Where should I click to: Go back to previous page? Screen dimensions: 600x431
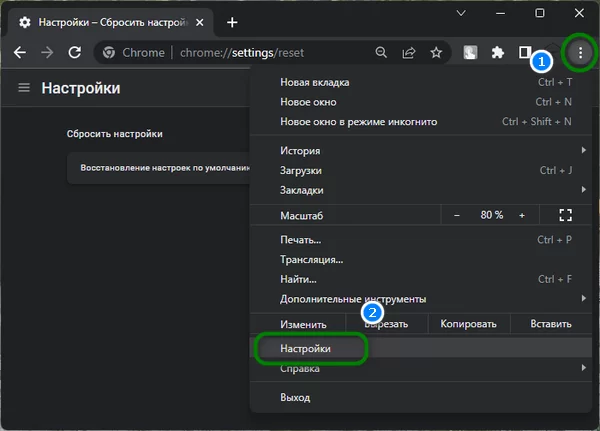[19, 52]
